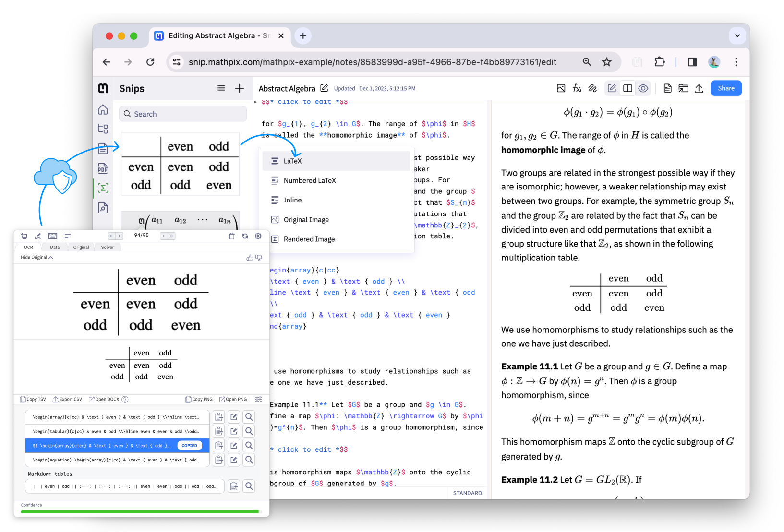This screenshot has height=532, width=784.
Task: Click the magnifier beside the Markdown table row
Action: 249,486
